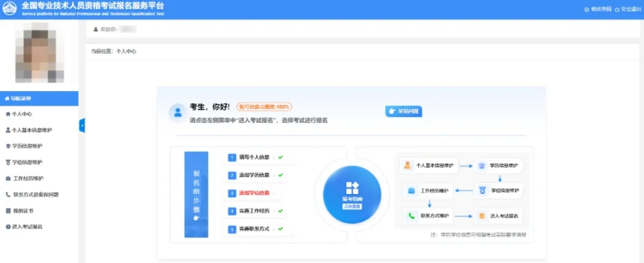Click the blurred profile photo thumbnail

point(39,52)
